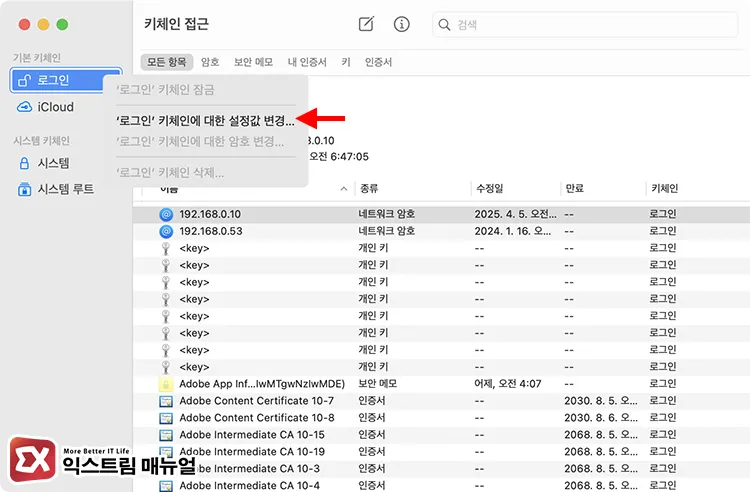Switch to the 암호 tab
750x492 pixels.
click(210, 62)
